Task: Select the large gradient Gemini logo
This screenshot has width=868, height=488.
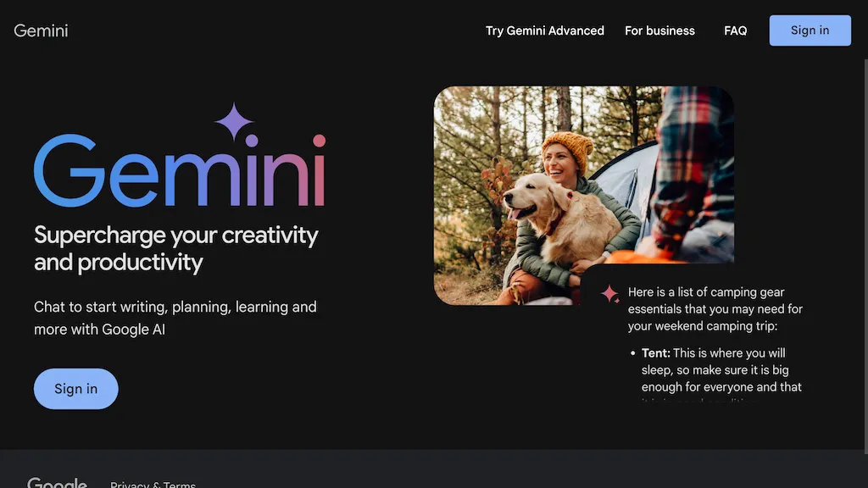Action: pos(179,170)
